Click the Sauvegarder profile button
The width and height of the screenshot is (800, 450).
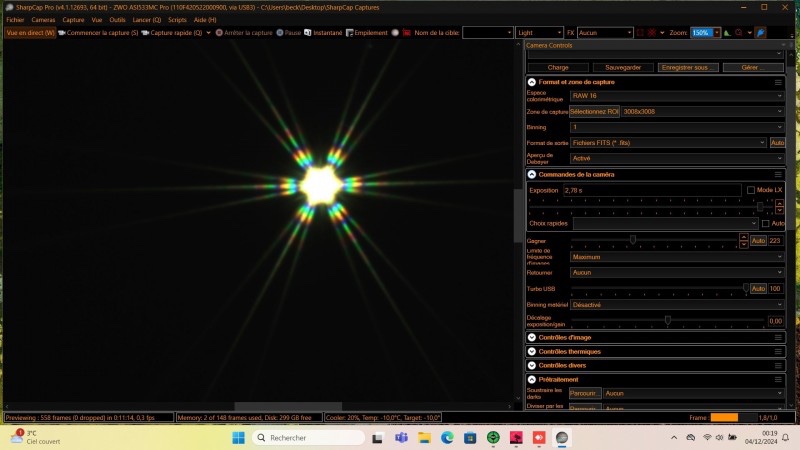623,67
